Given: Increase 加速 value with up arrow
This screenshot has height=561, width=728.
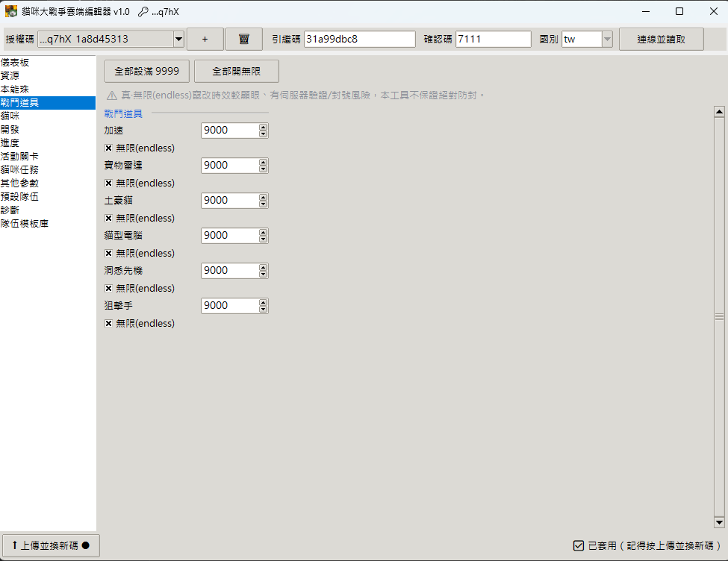Looking at the screenshot, I should [264, 127].
